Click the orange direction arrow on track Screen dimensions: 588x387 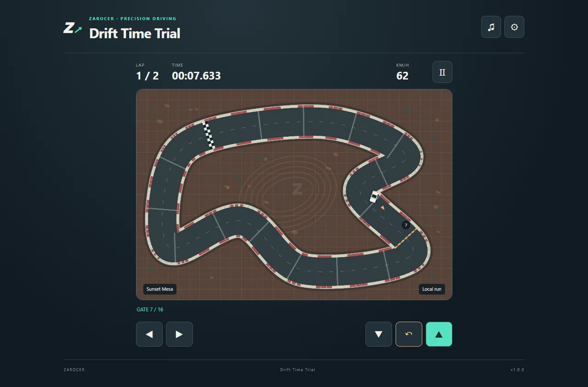pos(382,208)
